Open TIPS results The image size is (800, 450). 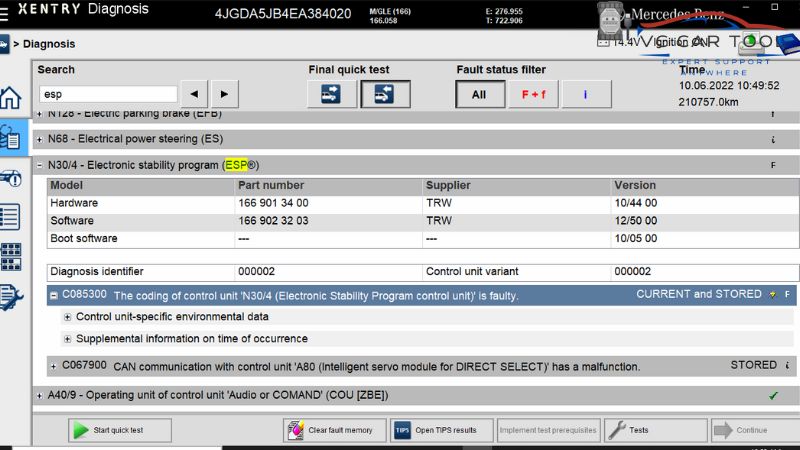pyautogui.click(x=441, y=430)
